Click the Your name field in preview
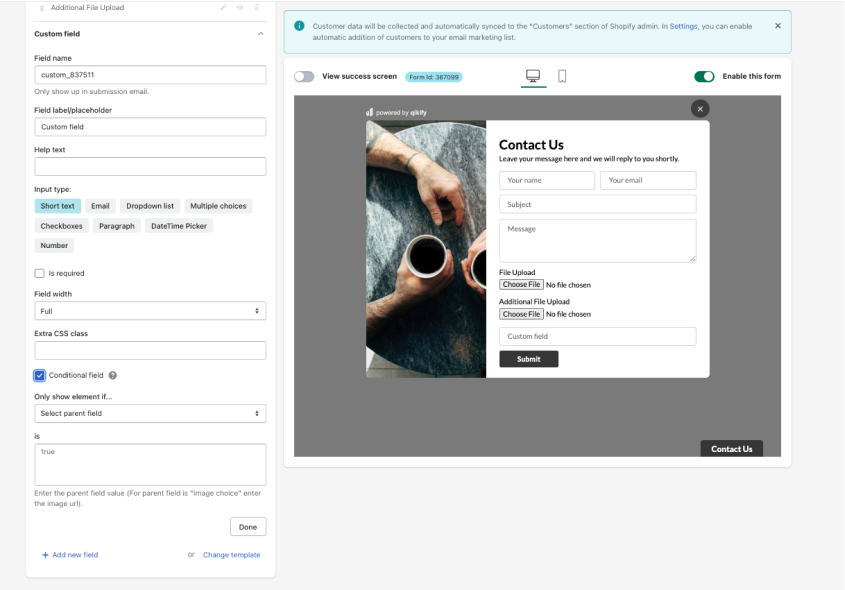This screenshot has width=845, height=590. [547, 181]
